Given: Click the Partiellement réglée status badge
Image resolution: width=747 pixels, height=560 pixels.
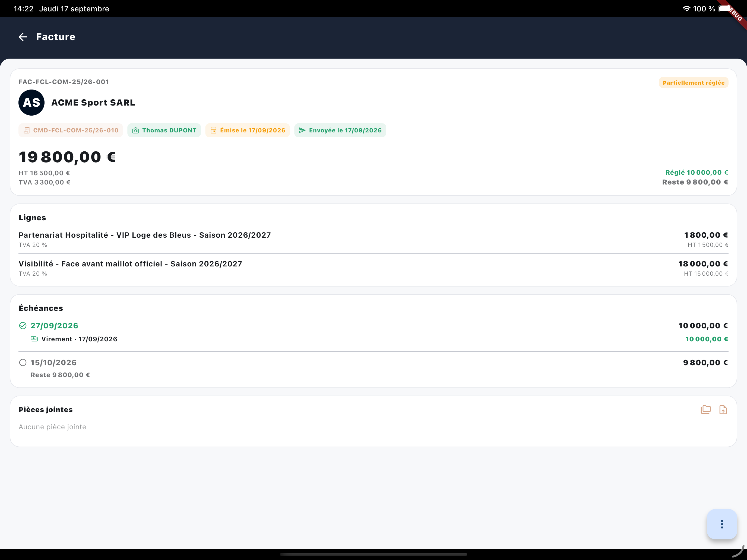Looking at the screenshot, I should [x=693, y=83].
